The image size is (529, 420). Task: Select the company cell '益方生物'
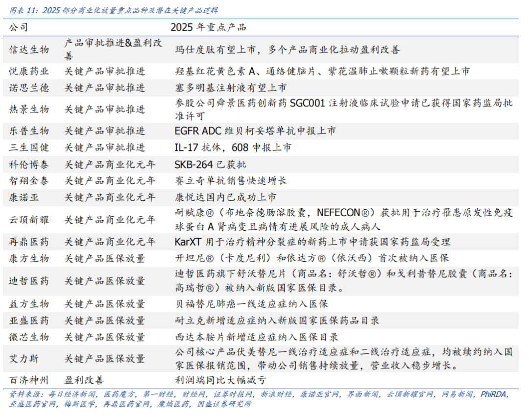(x=29, y=304)
